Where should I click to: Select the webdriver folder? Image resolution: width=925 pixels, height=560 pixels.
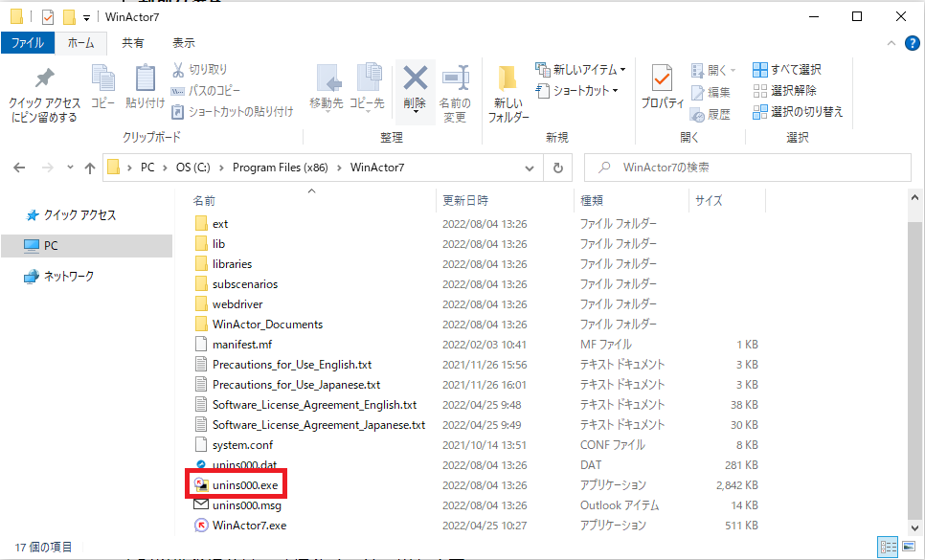click(x=237, y=304)
